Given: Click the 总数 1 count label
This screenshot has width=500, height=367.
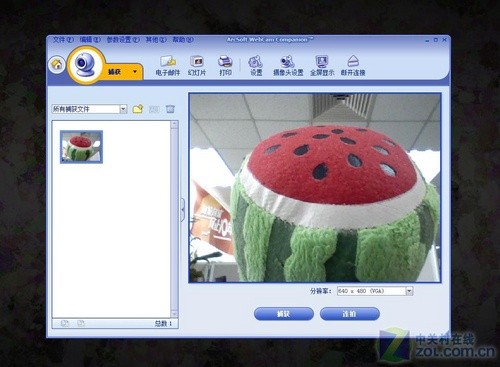Looking at the screenshot, I should pos(163,323).
